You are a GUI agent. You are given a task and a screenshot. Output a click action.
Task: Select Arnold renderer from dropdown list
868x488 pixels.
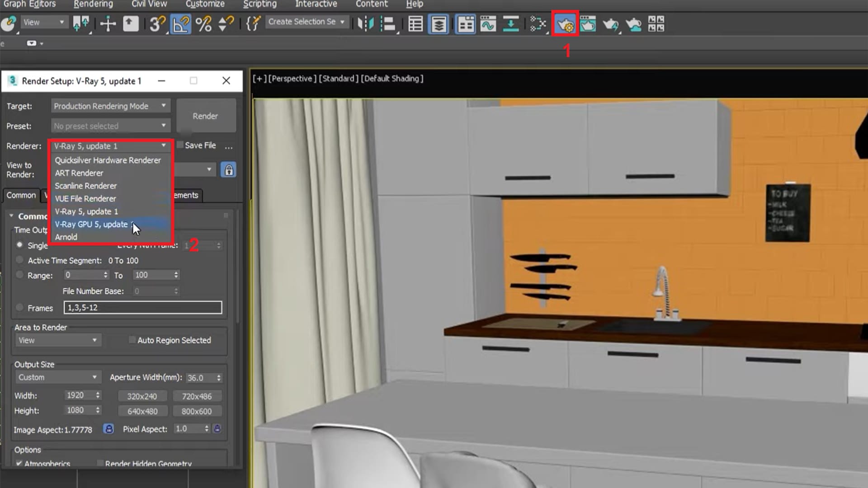66,237
